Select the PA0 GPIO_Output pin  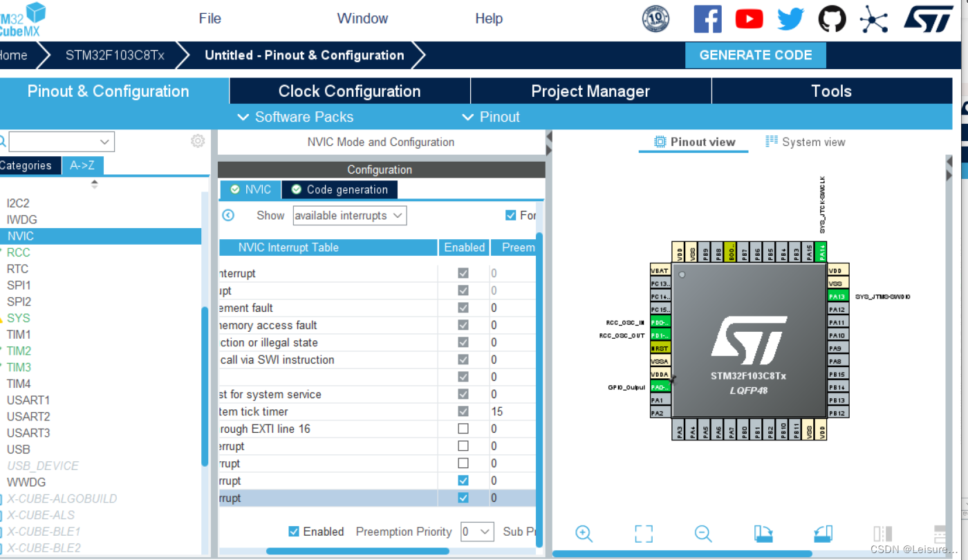[660, 387]
